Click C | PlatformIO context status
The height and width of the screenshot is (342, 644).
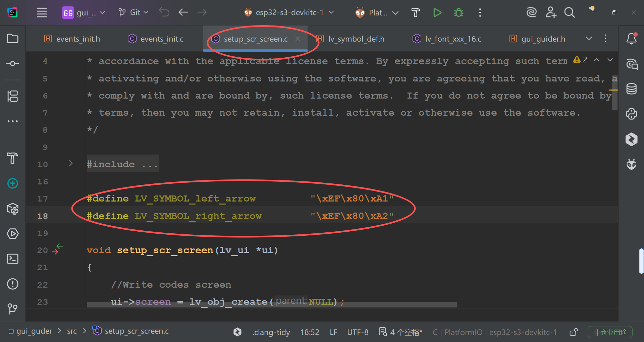495,332
